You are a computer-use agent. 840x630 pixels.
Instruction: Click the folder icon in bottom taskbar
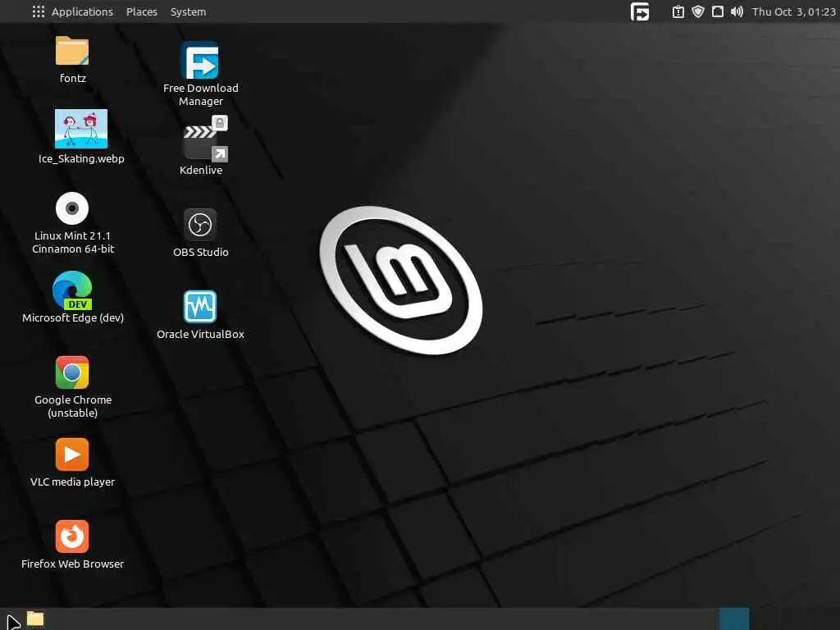click(35, 619)
